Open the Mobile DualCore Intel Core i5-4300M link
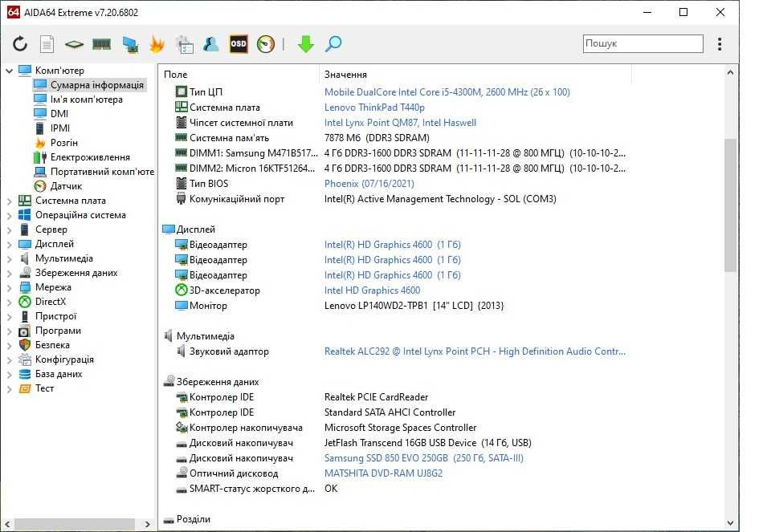Screen dimensions: 771x532 (x=447, y=91)
